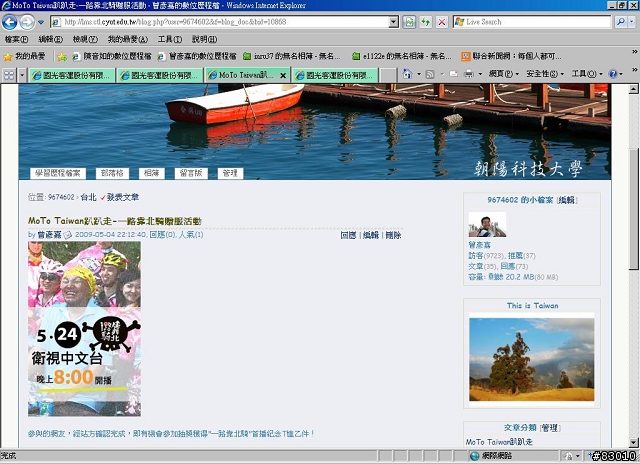Click the browser Back arrow button
This screenshot has width=640, height=464.
[9, 22]
